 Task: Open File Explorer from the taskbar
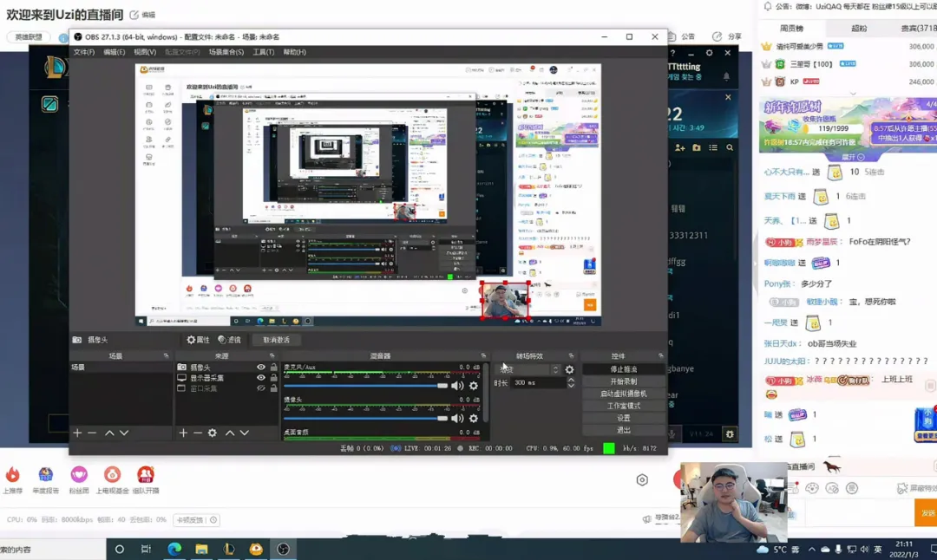pos(201,550)
